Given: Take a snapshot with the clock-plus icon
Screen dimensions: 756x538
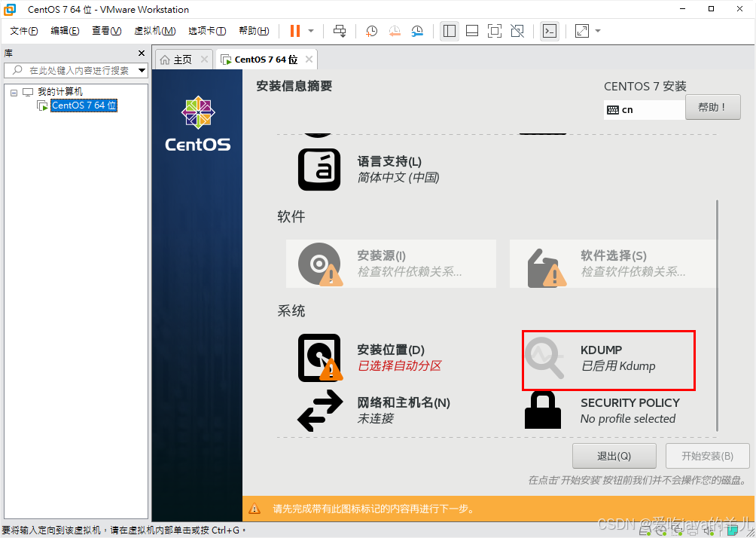Looking at the screenshot, I should 371,31.
